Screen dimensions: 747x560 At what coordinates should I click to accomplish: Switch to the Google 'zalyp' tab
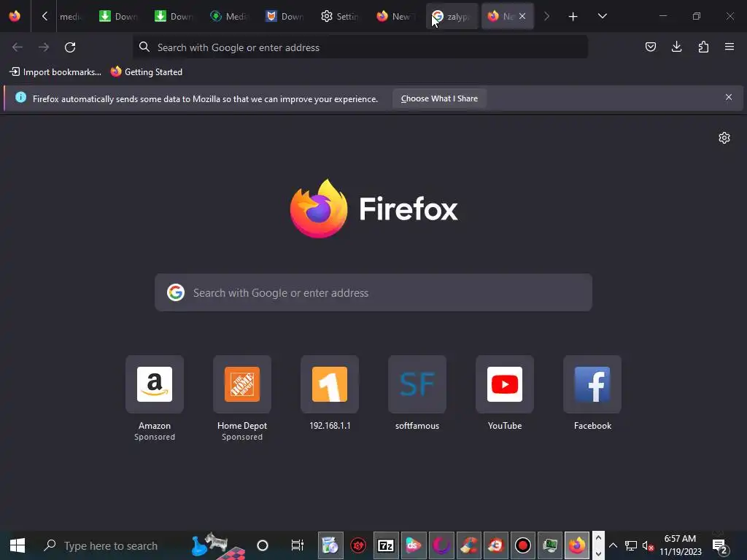[x=452, y=17]
